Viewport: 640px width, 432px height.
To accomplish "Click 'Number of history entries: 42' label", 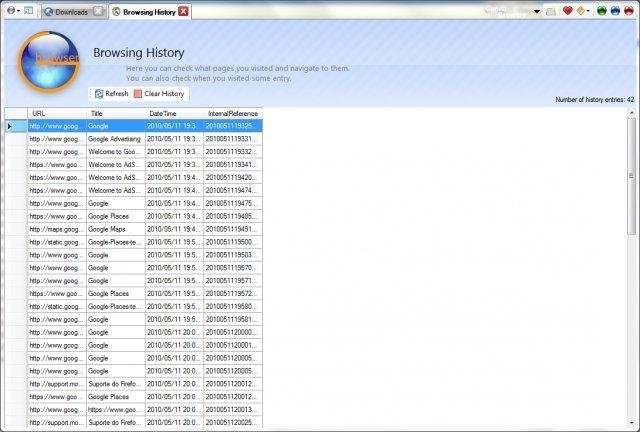I will click(595, 100).
